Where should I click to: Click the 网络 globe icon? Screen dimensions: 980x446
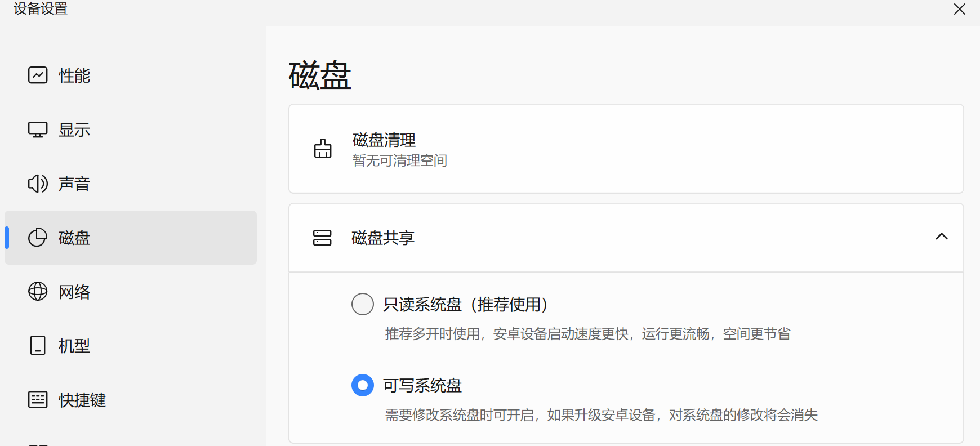37,292
